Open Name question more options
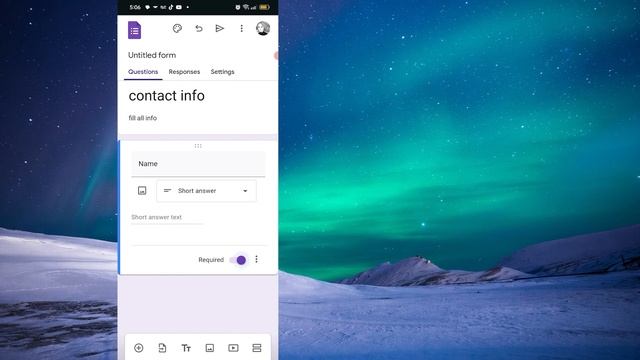The image size is (640, 360). [x=256, y=259]
